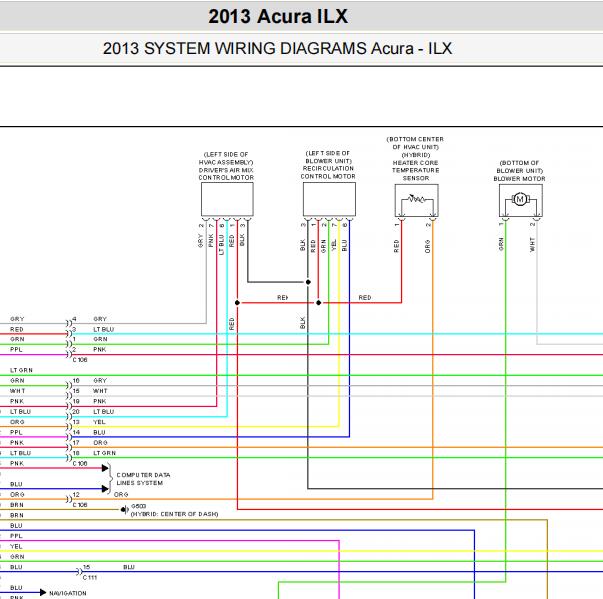
Task: Click the horizontal RED label near heater sensor wire
Action: 365,298
